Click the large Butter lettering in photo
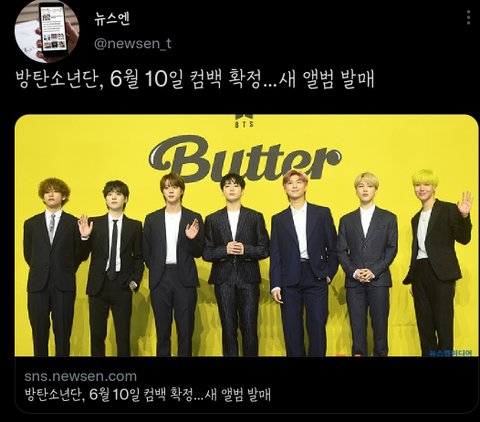This screenshot has height=422, width=480. click(x=245, y=159)
